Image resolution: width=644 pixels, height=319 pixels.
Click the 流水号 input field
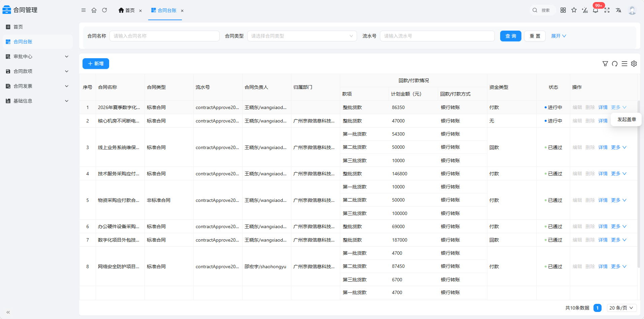[437, 36]
